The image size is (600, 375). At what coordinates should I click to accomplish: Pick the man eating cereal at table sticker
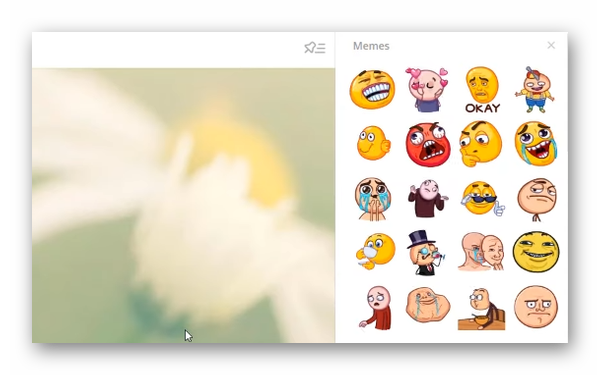481,309
